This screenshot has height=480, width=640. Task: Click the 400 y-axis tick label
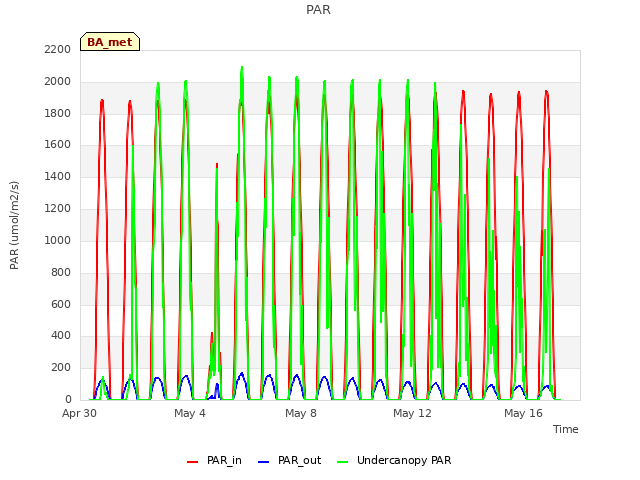(x=61, y=336)
